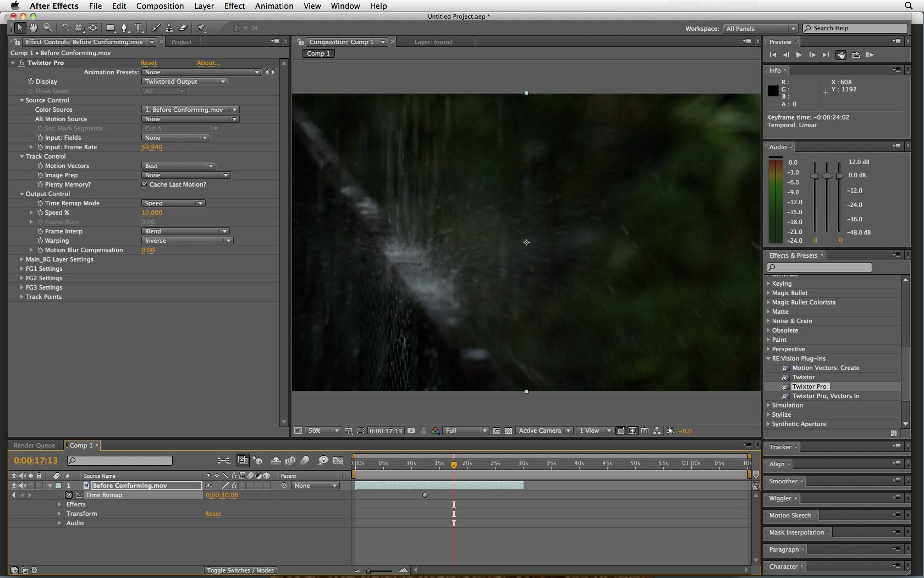
Task: Jump to first frame in Preview panel
Action: pos(773,55)
